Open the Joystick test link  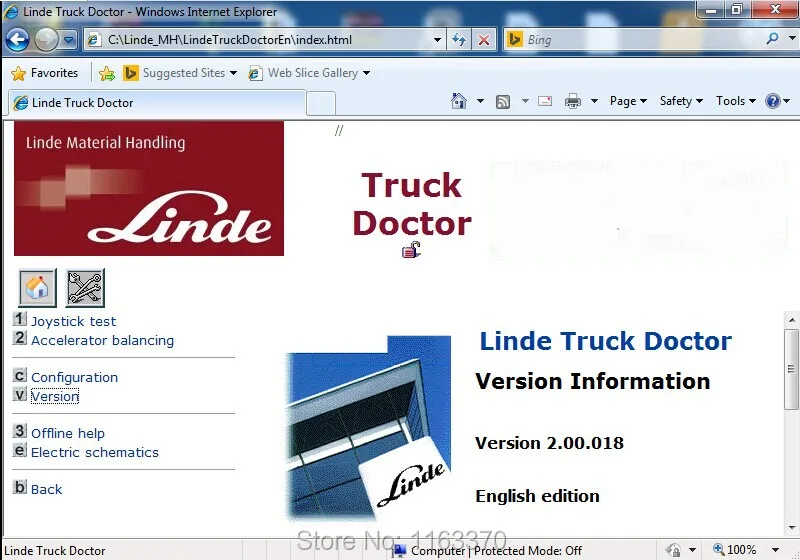[x=73, y=321]
